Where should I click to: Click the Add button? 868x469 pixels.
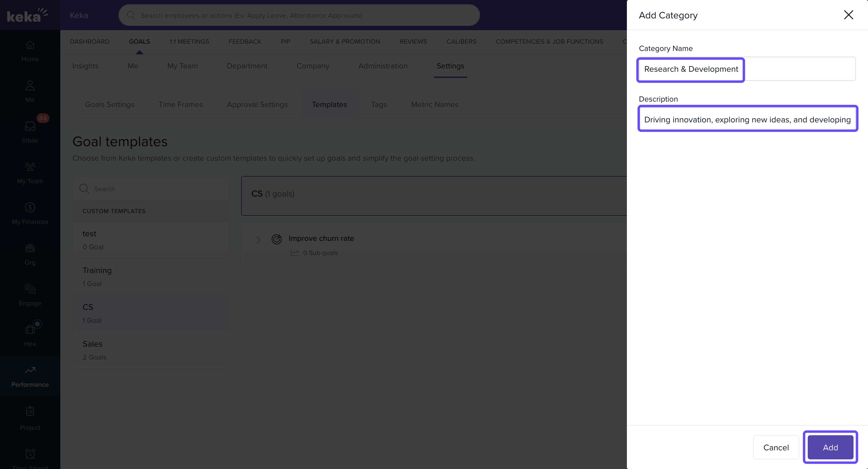click(x=830, y=447)
